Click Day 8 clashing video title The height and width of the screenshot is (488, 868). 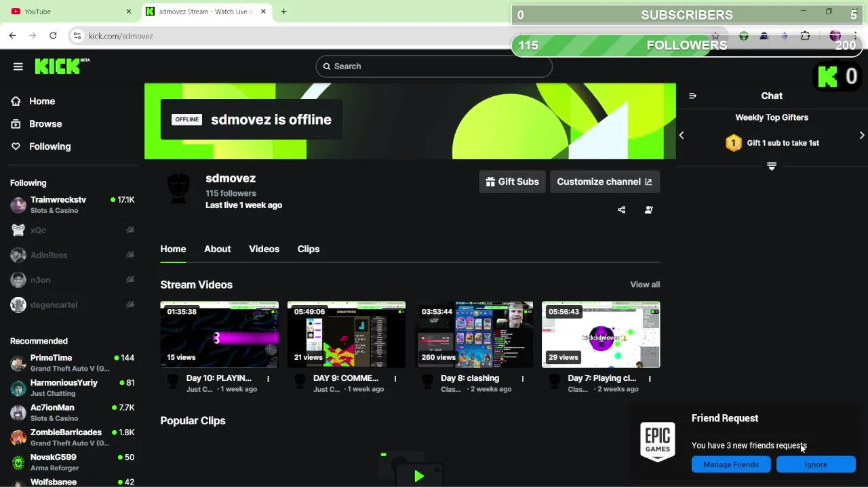pos(470,378)
